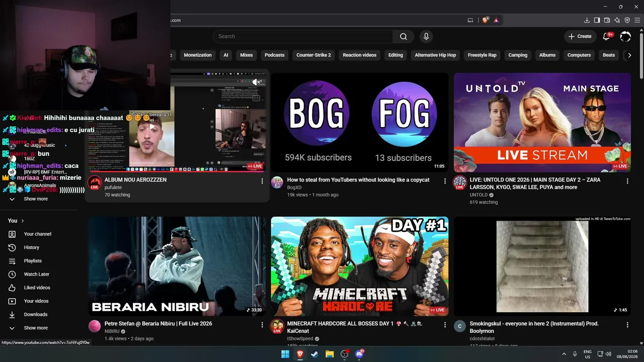
Task: Open the BOG FOG subscribers thumbnail
Action: 360,122
